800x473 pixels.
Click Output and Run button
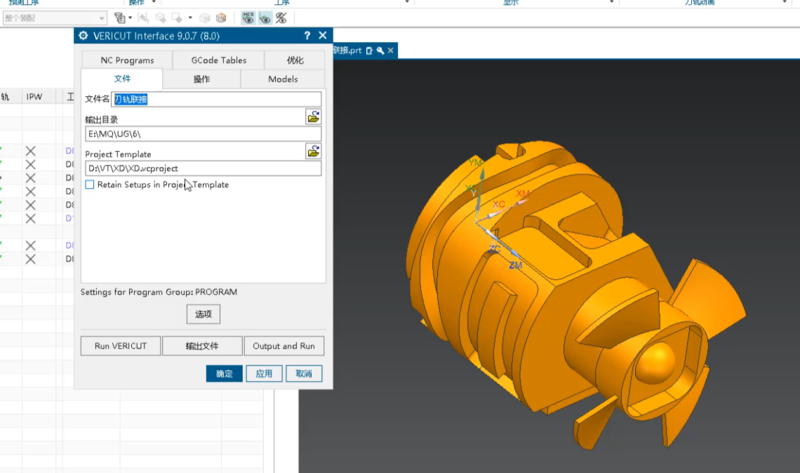[284, 346]
